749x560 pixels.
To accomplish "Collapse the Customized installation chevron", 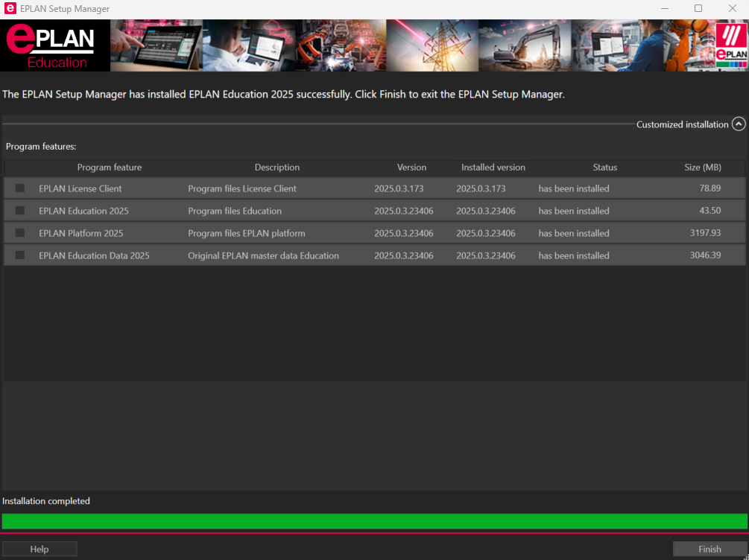I will click(x=738, y=124).
